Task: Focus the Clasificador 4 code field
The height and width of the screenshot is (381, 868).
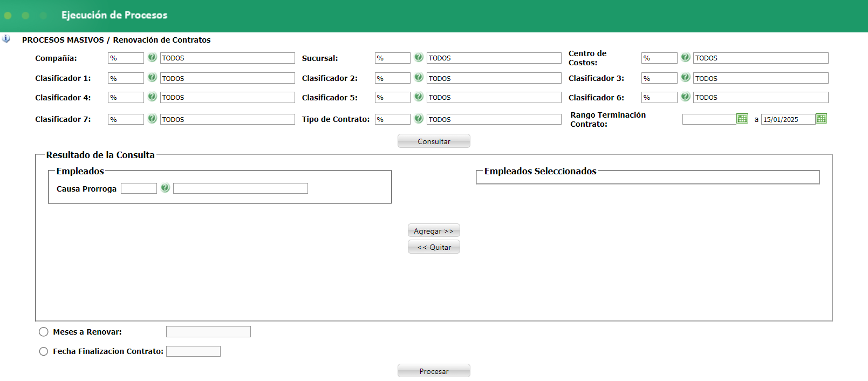Action: point(126,97)
